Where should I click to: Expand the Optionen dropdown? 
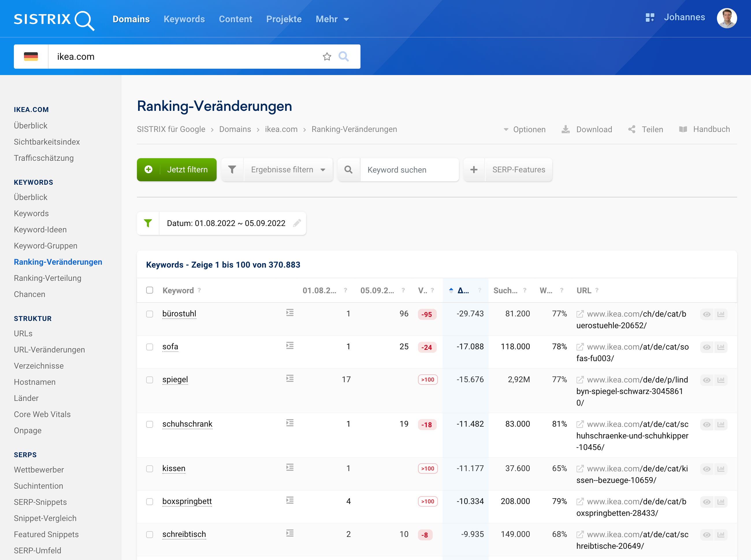pyautogui.click(x=525, y=130)
